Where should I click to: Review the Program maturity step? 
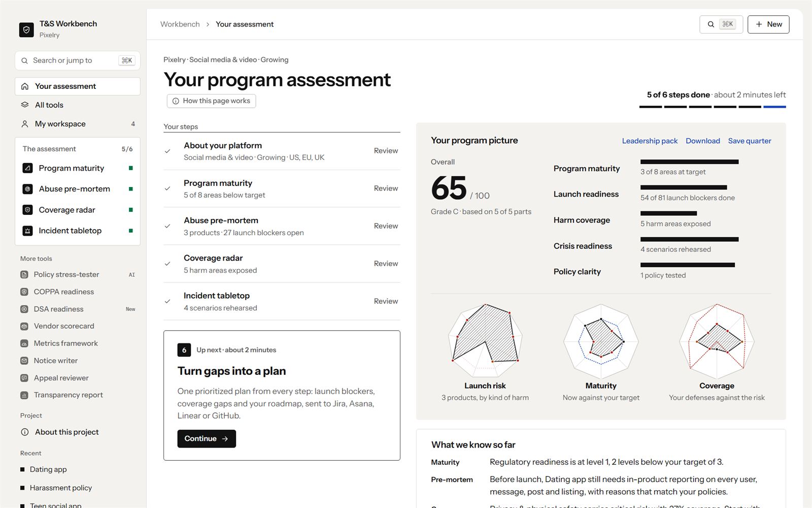[386, 188]
